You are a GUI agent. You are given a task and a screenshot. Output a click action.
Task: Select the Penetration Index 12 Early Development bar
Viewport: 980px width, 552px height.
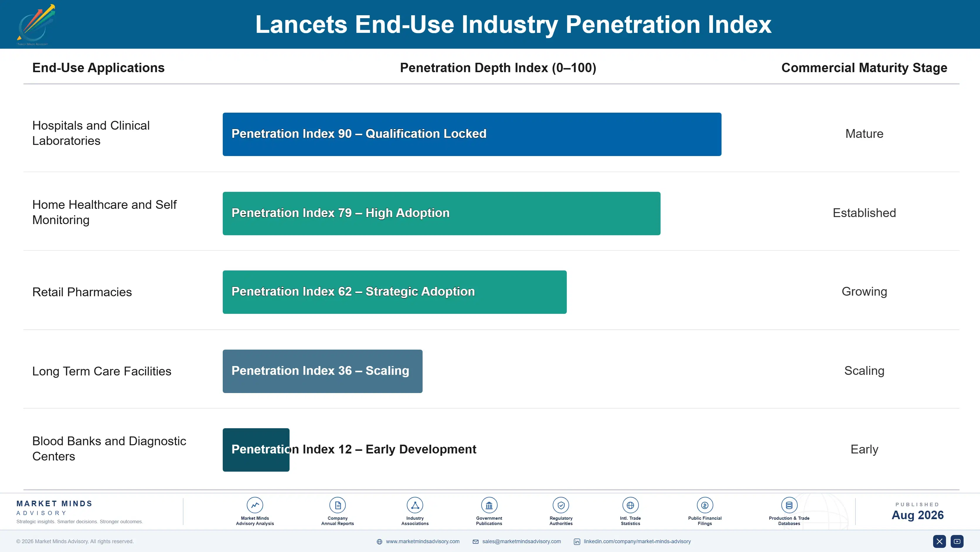click(x=256, y=450)
